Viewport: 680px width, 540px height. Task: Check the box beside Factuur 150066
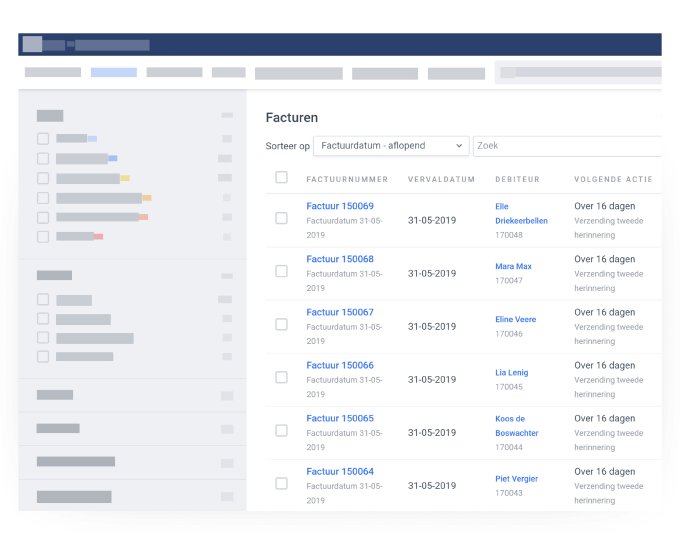(x=281, y=377)
